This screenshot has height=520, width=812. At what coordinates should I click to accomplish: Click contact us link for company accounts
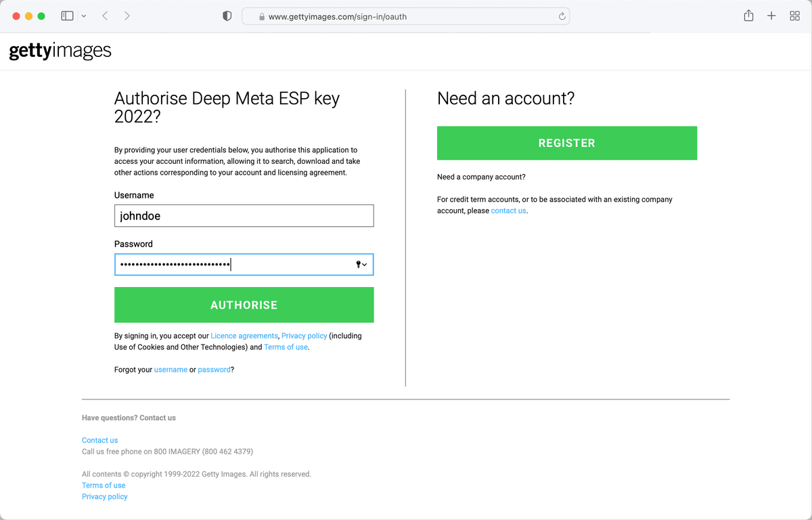click(508, 211)
